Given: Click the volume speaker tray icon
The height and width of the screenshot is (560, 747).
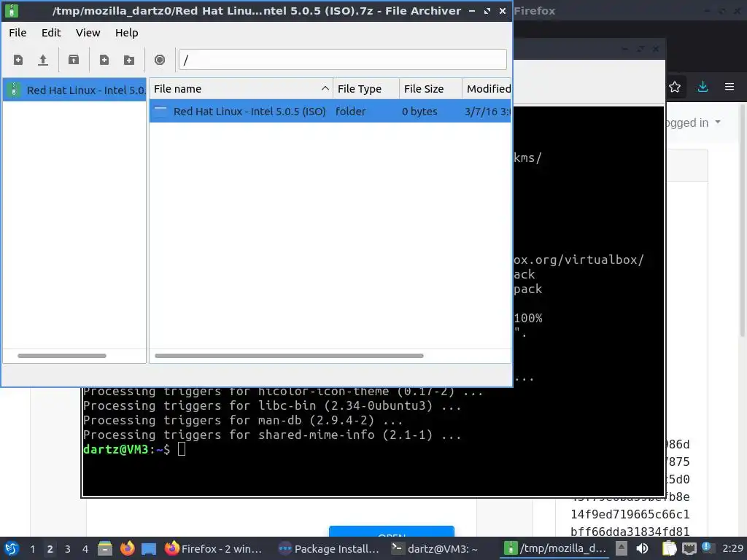Looking at the screenshot, I should 642,548.
